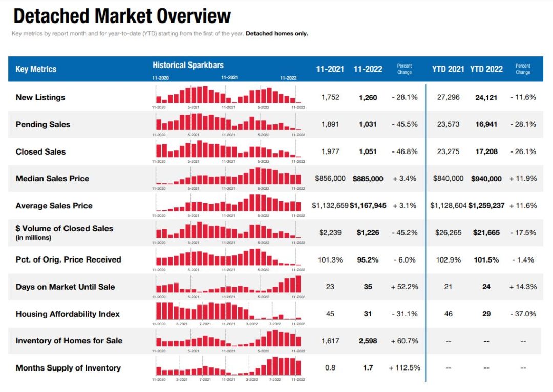The height and width of the screenshot is (392, 553).
Task: Click the 1,977 Closed Sales value
Action: pyautogui.click(x=330, y=151)
